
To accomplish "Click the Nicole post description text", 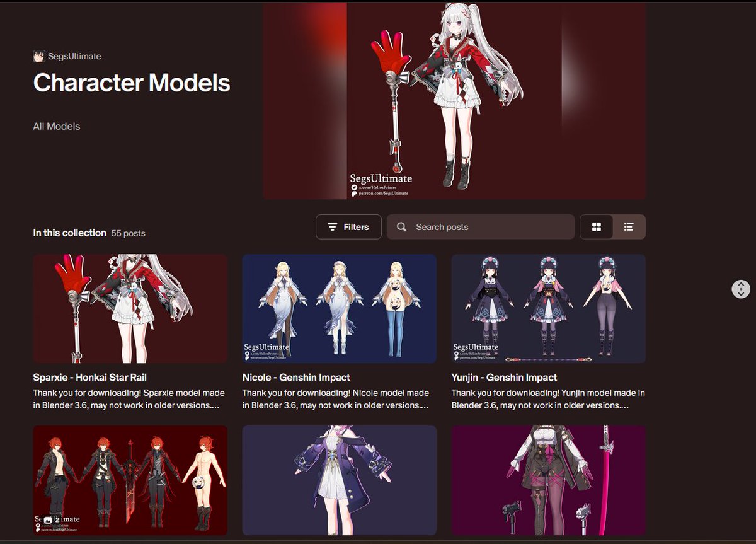I will [x=336, y=399].
